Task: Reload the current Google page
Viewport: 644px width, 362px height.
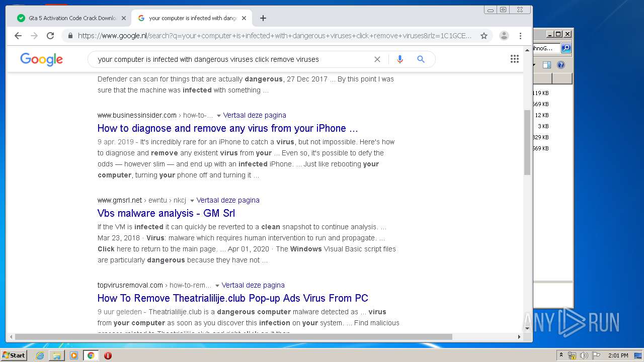Action: (50, 36)
